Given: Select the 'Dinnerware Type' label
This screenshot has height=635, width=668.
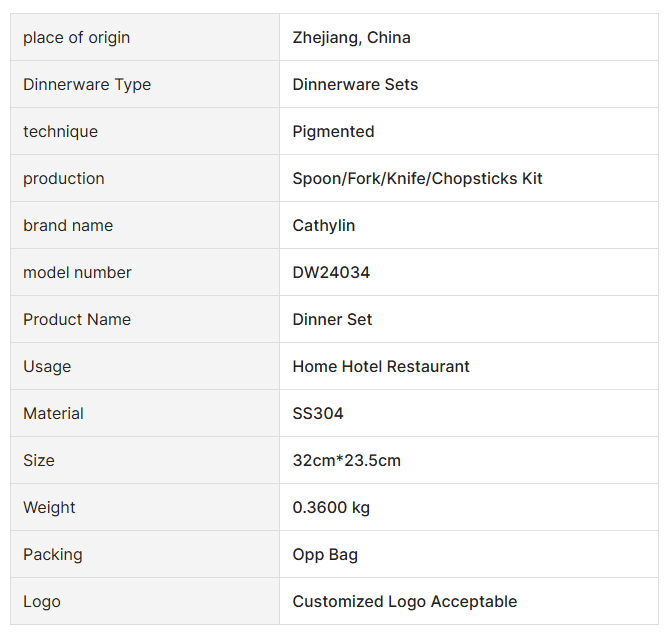Looking at the screenshot, I should point(87,85).
